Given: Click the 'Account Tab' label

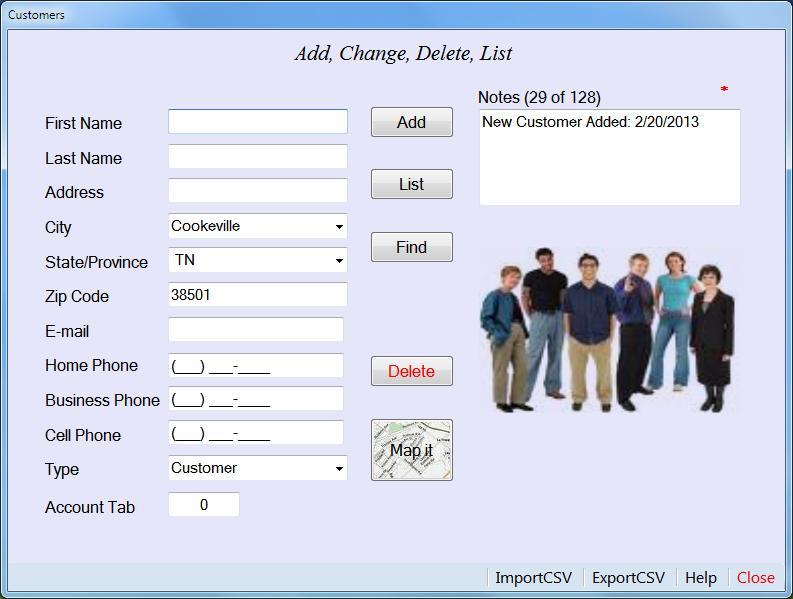Looking at the screenshot, I should pyautogui.click(x=90, y=507).
